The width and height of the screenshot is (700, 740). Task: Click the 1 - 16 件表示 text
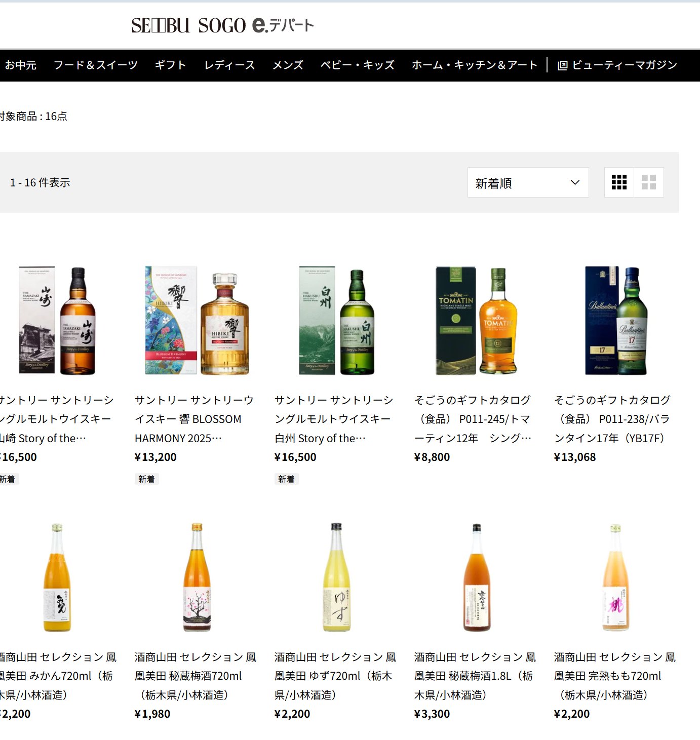click(x=40, y=182)
